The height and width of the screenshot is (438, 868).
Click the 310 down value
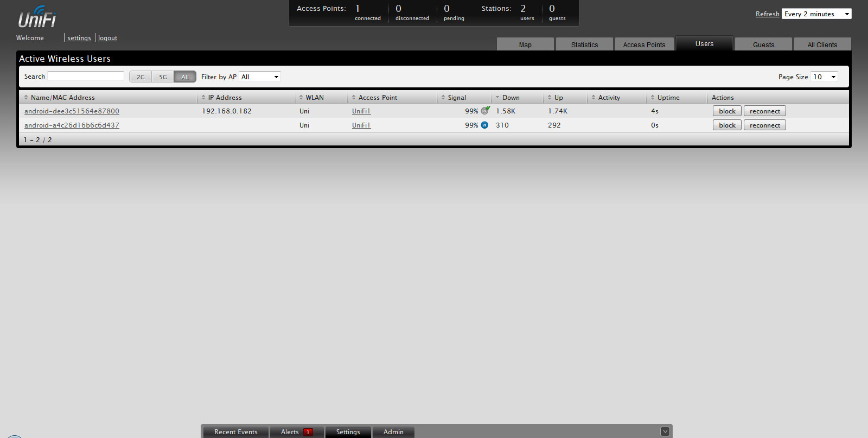click(x=502, y=125)
